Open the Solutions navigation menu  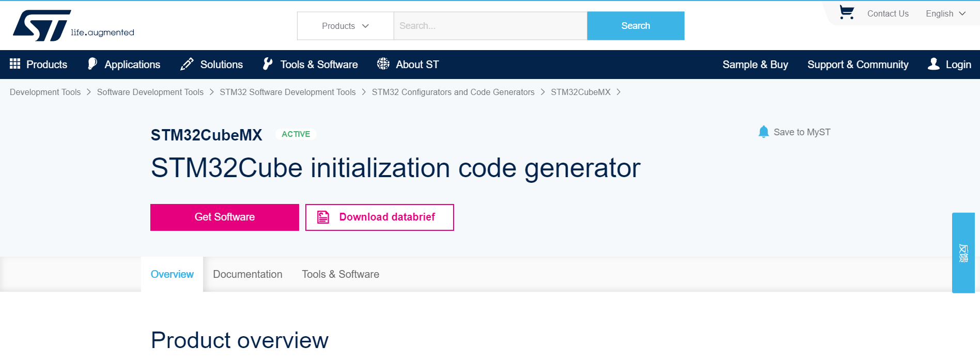click(x=212, y=65)
